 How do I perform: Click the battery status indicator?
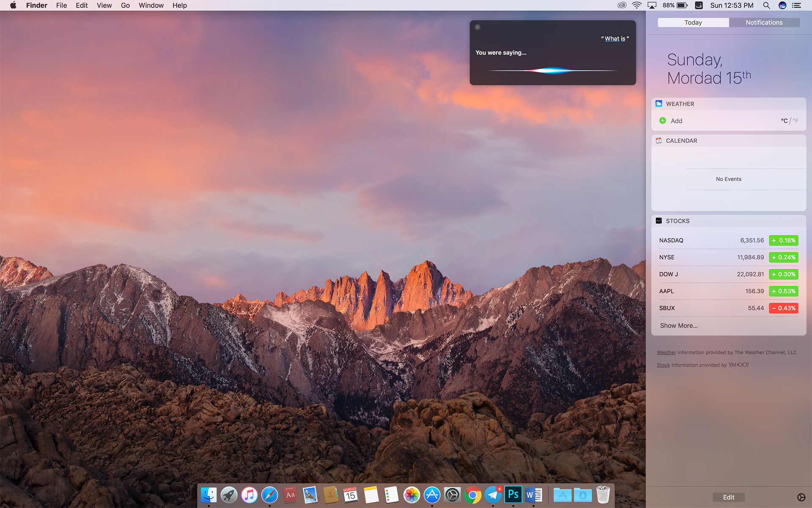675,5
